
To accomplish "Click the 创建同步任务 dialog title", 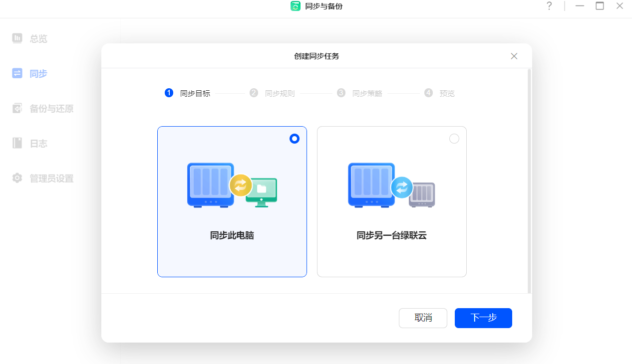I will [x=316, y=56].
